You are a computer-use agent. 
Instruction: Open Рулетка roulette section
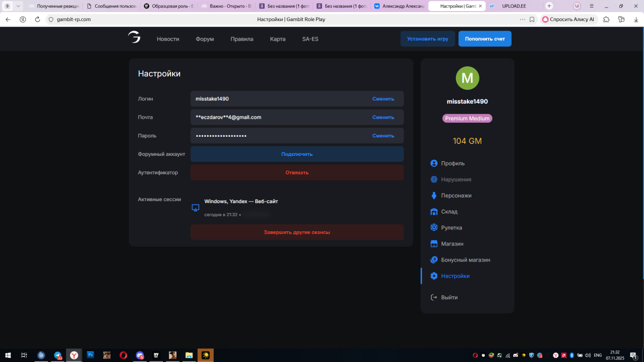click(451, 228)
